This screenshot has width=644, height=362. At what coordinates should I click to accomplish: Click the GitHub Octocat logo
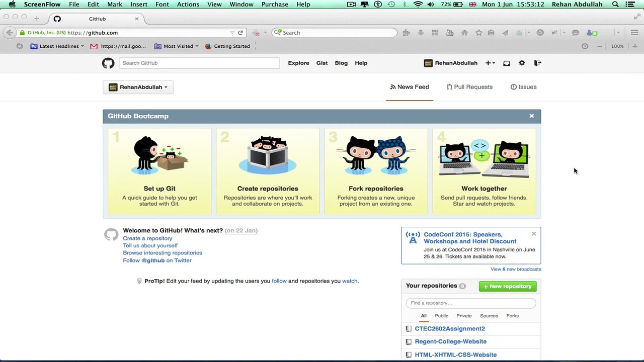pos(108,63)
